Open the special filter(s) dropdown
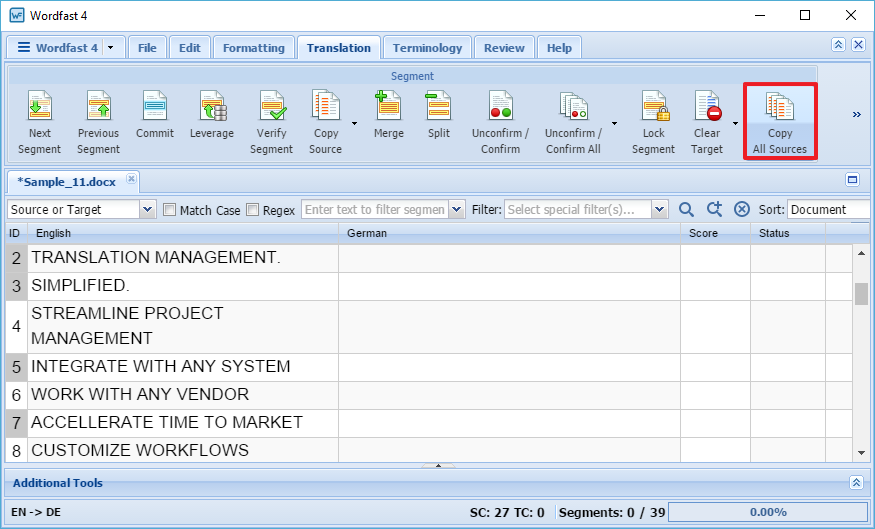This screenshot has height=529, width=875. tap(660, 210)
